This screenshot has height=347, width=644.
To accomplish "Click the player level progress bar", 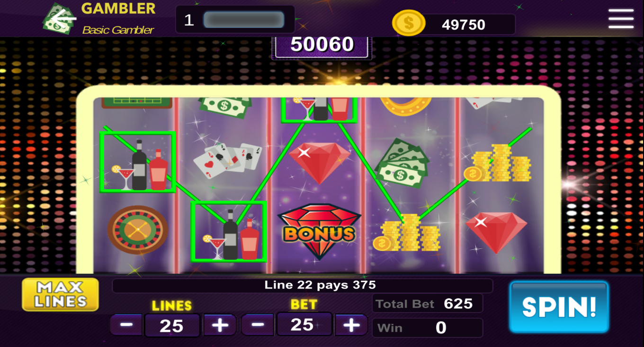I will (243, 20).
